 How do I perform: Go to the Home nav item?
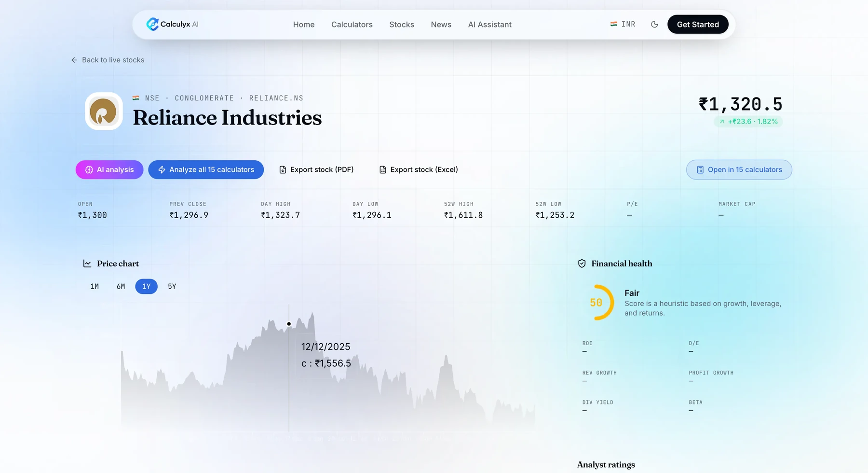point(304,25)
